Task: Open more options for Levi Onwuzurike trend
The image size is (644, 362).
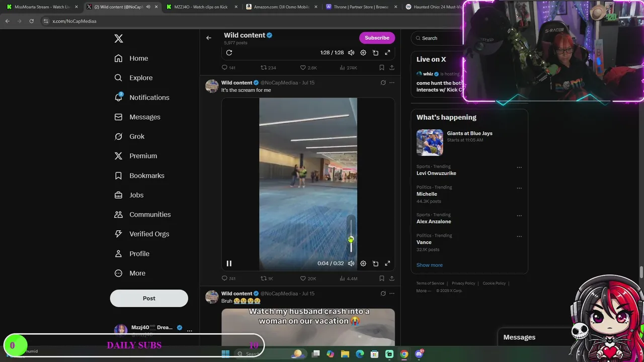Action: (519, 167)
